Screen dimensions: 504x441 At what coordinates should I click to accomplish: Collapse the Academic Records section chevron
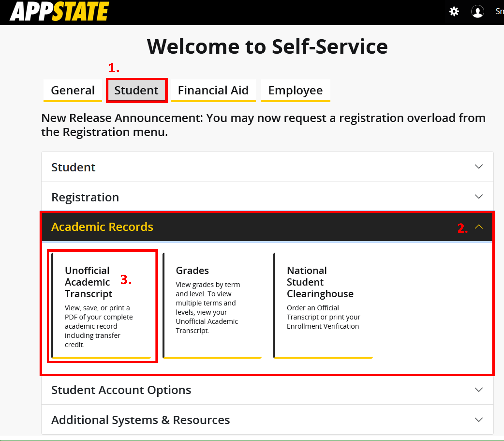click(479, 227)
